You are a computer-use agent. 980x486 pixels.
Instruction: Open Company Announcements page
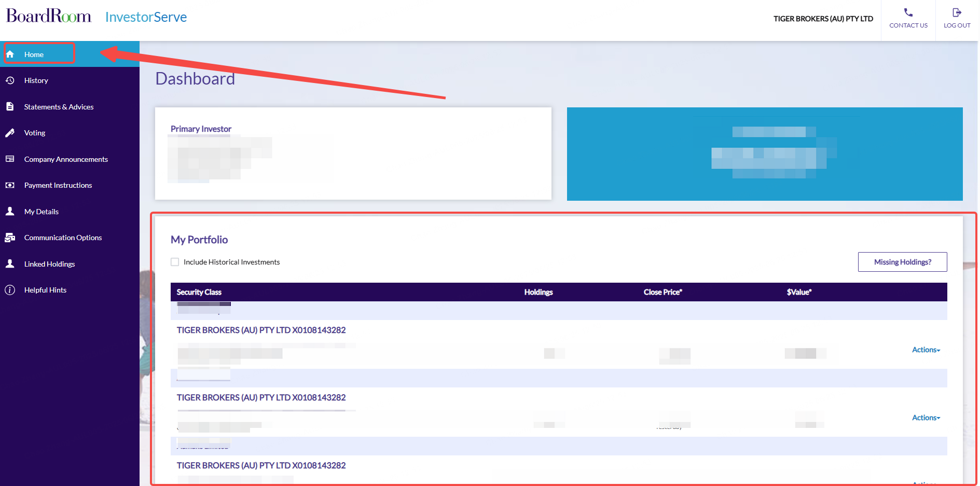[x=70, y=159]
